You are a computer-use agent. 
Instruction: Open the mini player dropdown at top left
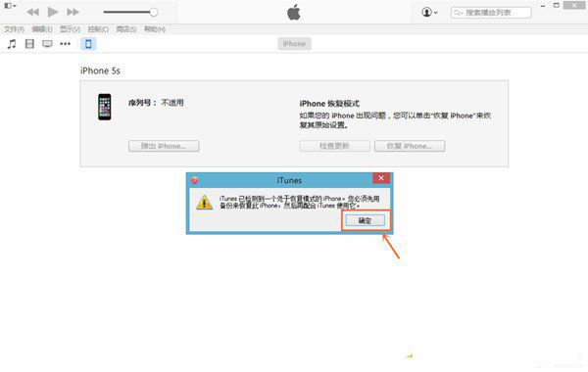pyautogui.click(x=10, y=6)
